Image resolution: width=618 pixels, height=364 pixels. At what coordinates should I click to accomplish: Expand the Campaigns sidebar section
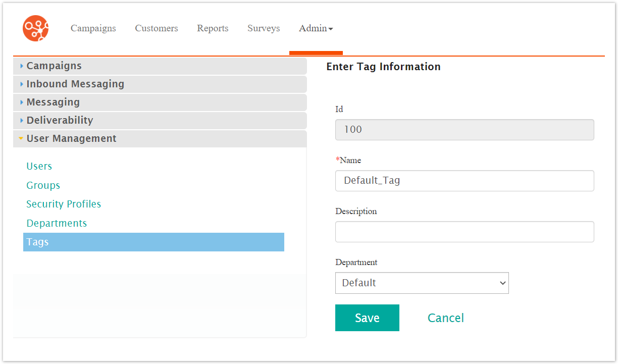click(54, 66)
